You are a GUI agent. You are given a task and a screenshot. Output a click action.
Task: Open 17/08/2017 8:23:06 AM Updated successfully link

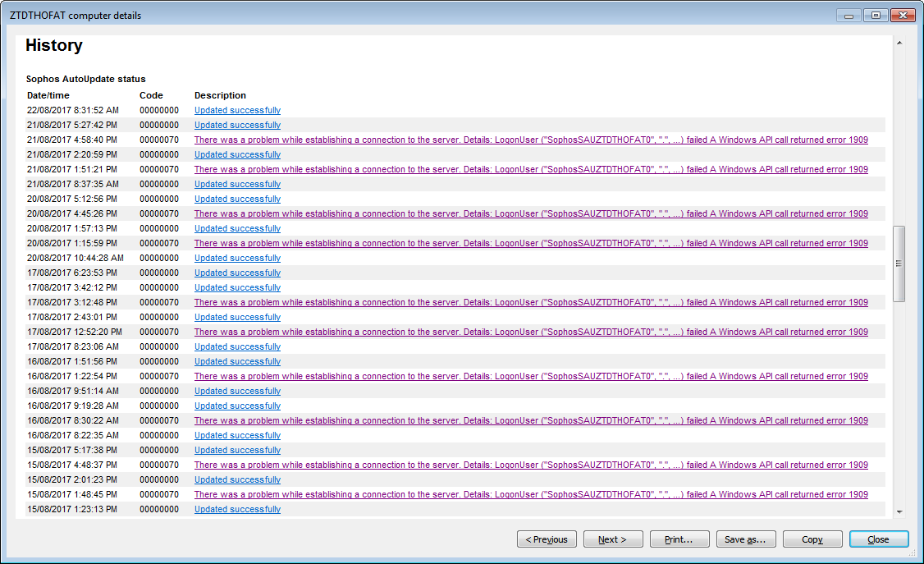point(237,346)
